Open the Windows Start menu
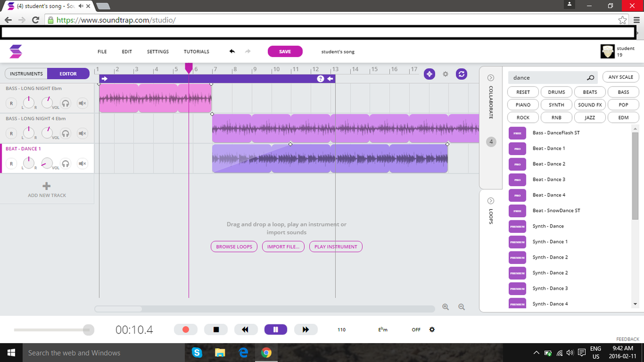 [11, 353]
